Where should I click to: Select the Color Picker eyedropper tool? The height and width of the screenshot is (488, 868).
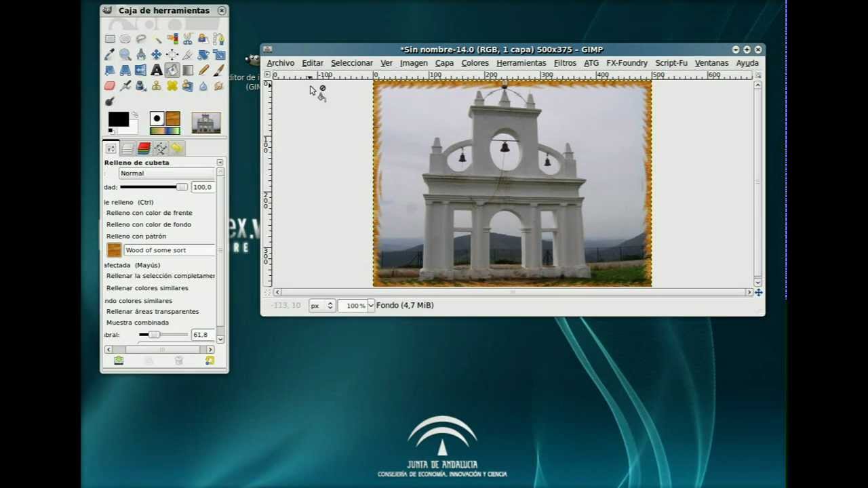coord(110,54)
